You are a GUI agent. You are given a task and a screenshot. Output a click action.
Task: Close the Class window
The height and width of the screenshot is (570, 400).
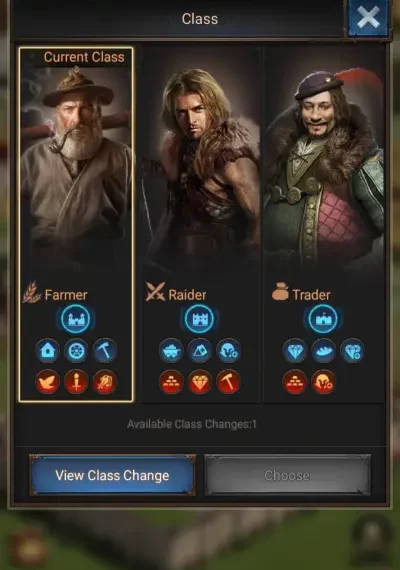368,18
